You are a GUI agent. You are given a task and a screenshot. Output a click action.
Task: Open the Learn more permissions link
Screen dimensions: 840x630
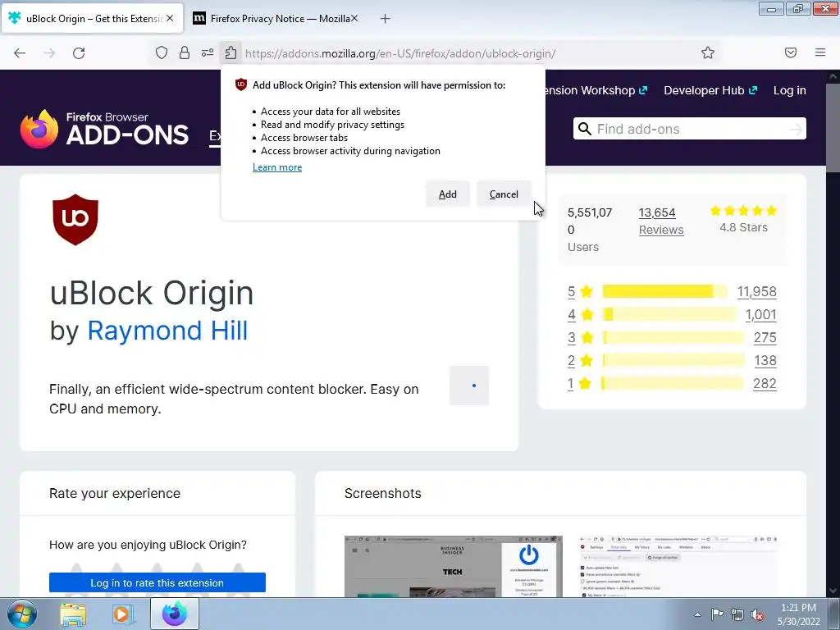pyautogui.click(x=277, y=167)
